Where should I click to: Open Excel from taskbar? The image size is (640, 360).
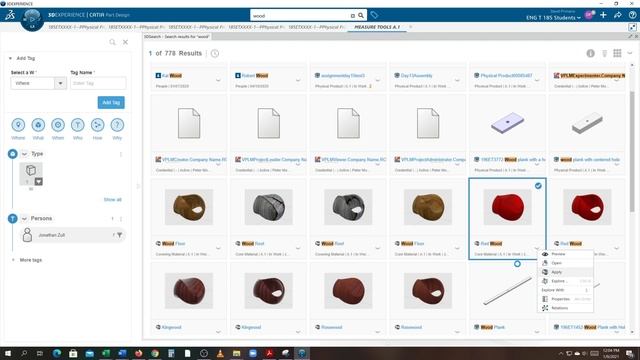106,353
